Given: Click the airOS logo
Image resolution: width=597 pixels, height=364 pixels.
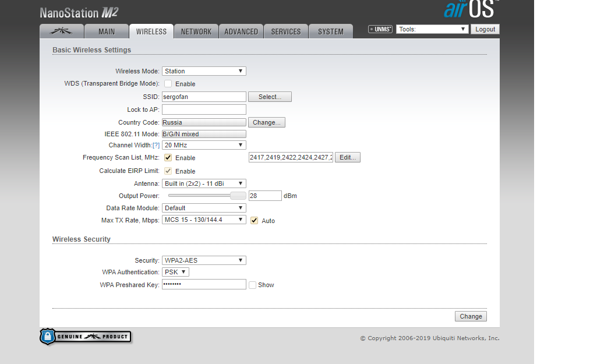Looking at the screenshot, I should click(x=471, y=9).
